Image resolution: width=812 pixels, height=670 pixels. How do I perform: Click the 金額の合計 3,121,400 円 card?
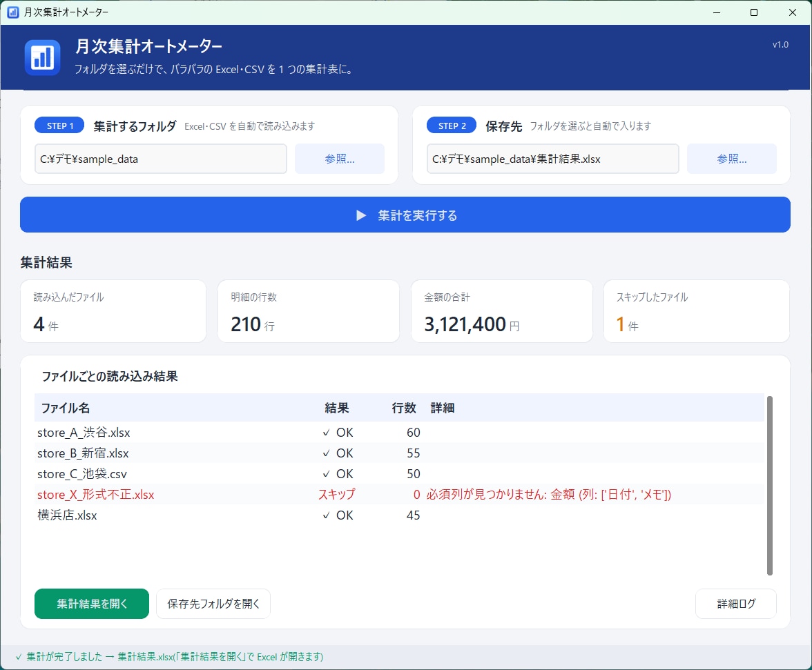point(502,311)
